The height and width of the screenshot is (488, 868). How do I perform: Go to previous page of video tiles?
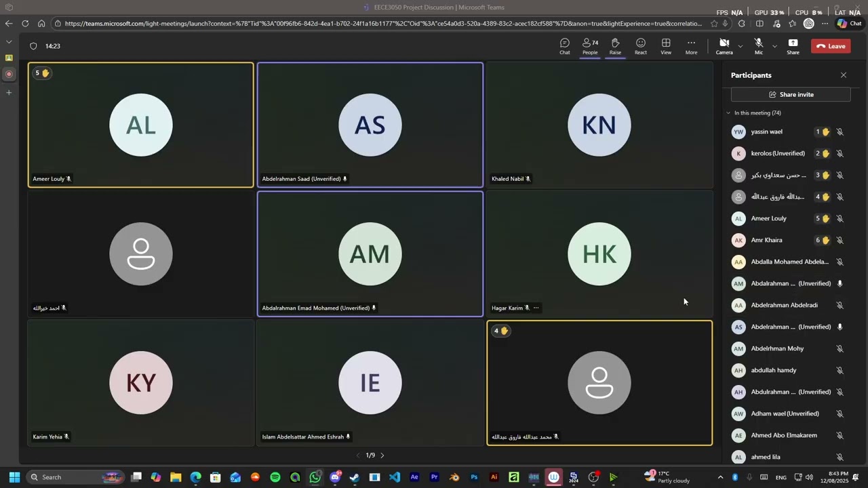point(358,455)
